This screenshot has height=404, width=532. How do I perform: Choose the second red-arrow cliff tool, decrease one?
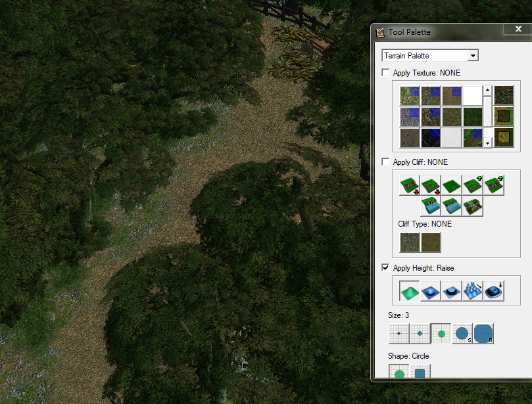click(x=431, y=185)
